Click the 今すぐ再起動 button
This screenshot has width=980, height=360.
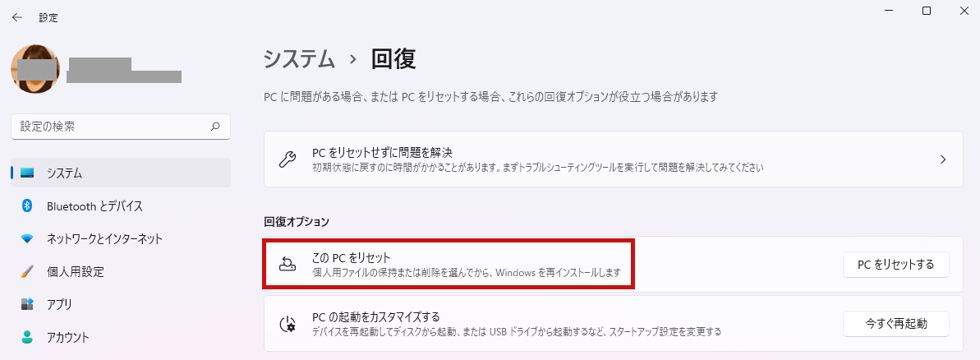point(895,323)
